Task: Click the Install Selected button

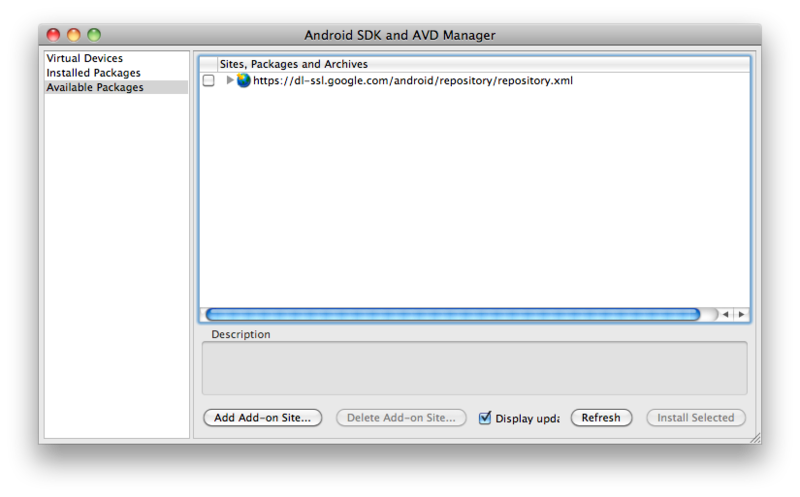Action: [695, 417]
